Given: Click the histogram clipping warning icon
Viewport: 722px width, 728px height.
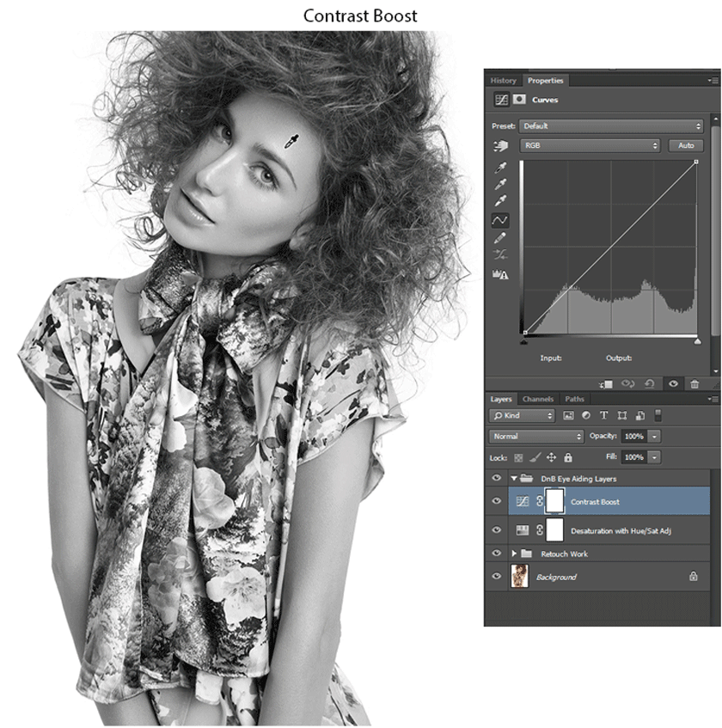Looking at the screenshot, I should [x=500, y=274].
